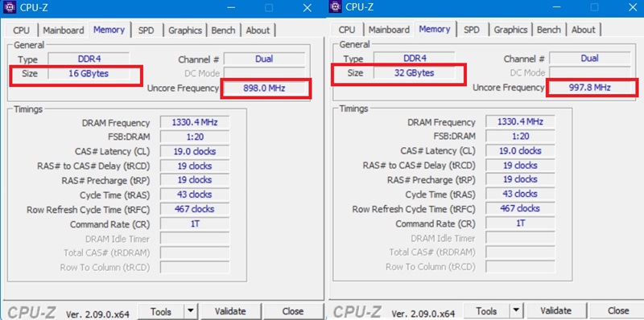Click tRP 19 clocks value in right window
The height and width of the screenshot is (320, 644).
520,179
